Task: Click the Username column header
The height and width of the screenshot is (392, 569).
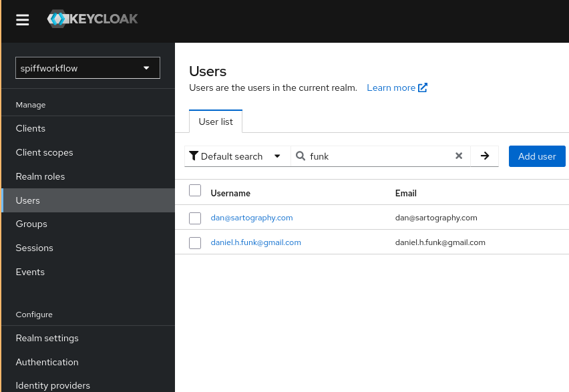Action: click(x=230, y=193)
